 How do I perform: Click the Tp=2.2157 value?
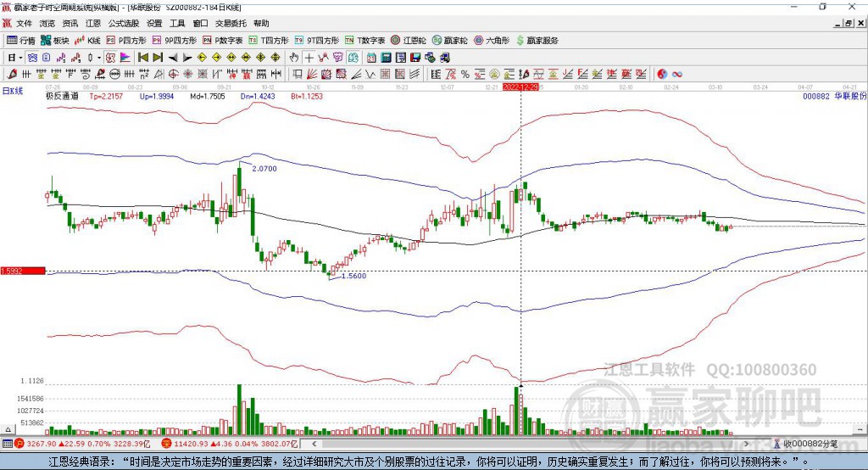click(x=106, y=96)
